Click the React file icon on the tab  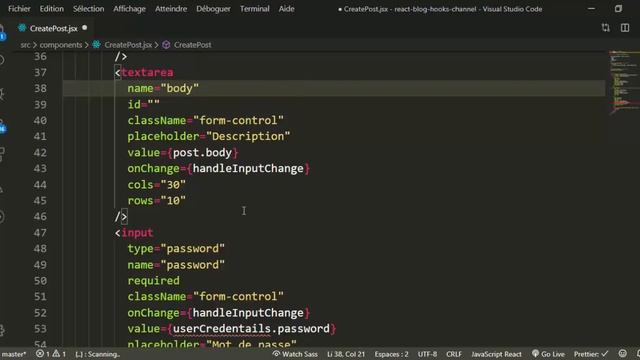22,28
